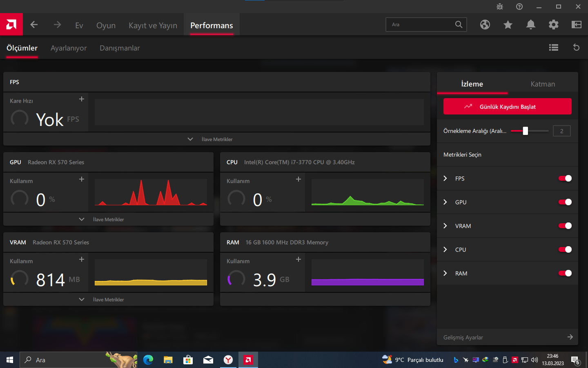
Task: Open notifications bell icon
Action: [x=531, y=25]
